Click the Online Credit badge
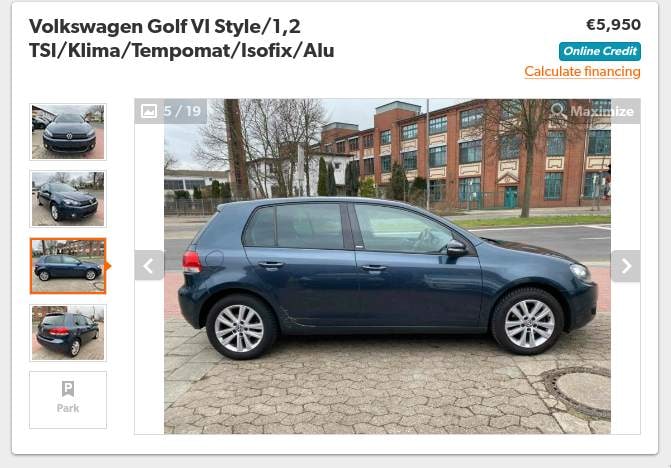 tap(600, 51)
